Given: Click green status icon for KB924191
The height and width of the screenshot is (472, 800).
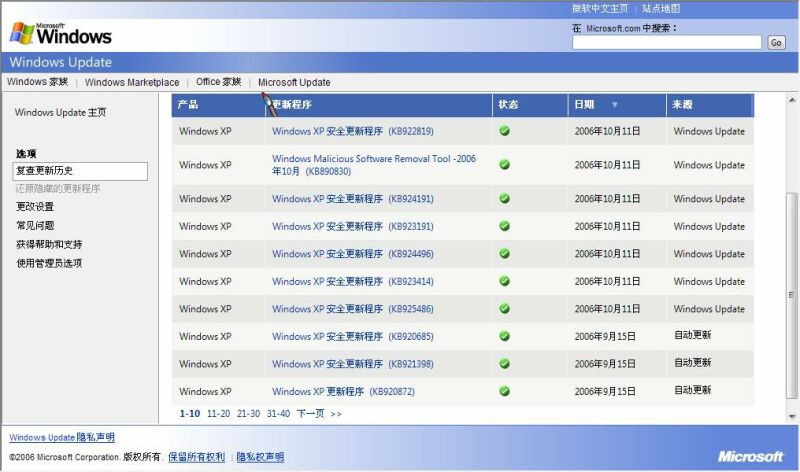Looking at the screenshot, I should 505,198.
